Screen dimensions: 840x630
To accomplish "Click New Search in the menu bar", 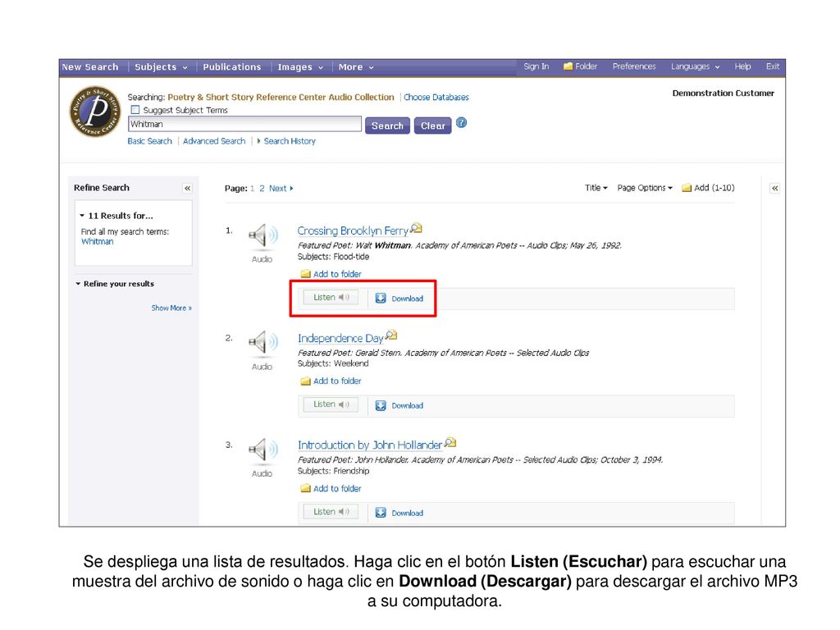I will [90, 67].
